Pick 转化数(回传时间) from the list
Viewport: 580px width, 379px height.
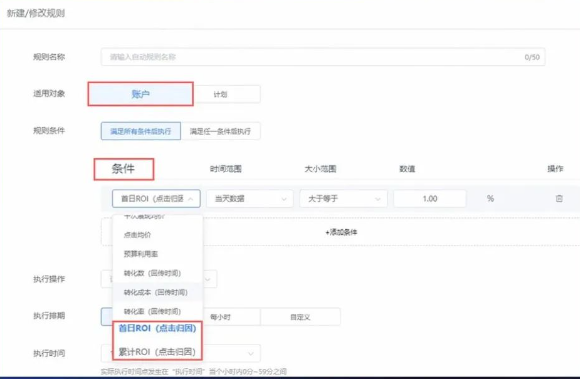158,273
